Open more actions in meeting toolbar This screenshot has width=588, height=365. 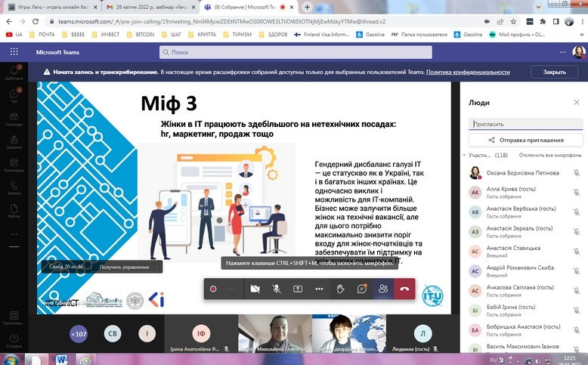(319, 289)
